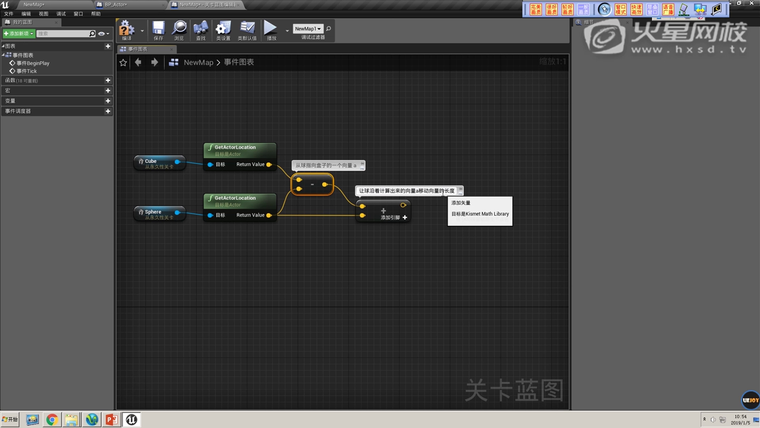Open the 编辑 menu in menu bar

25,14
